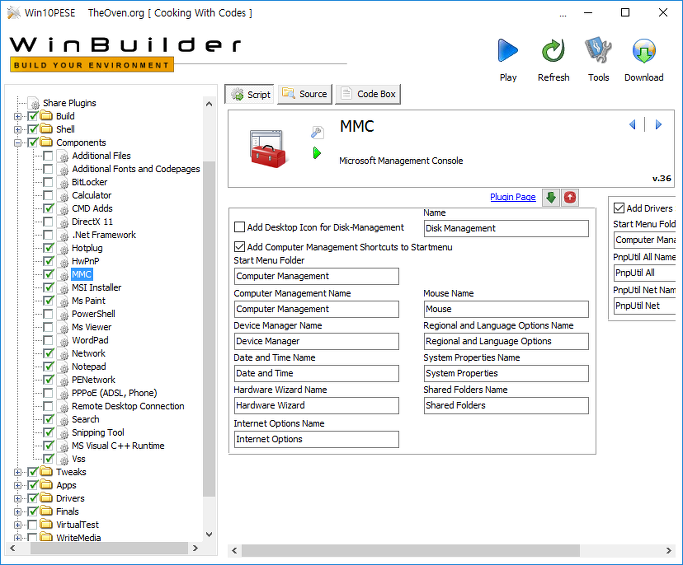Run MMC script with green play arrow
This screenshot has width=683, height=565.
click(317, 153)
